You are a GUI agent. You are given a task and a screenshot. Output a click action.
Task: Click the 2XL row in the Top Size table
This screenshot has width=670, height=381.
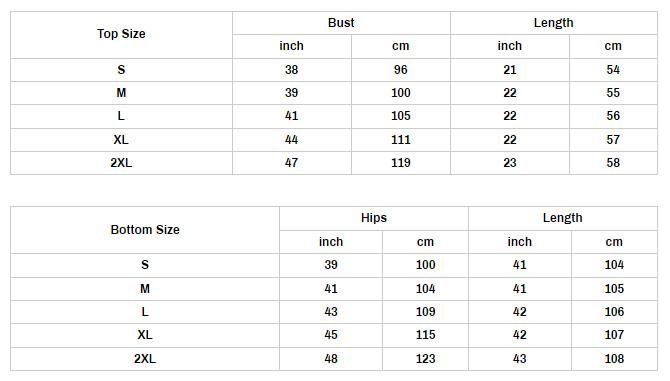(334, 163)
